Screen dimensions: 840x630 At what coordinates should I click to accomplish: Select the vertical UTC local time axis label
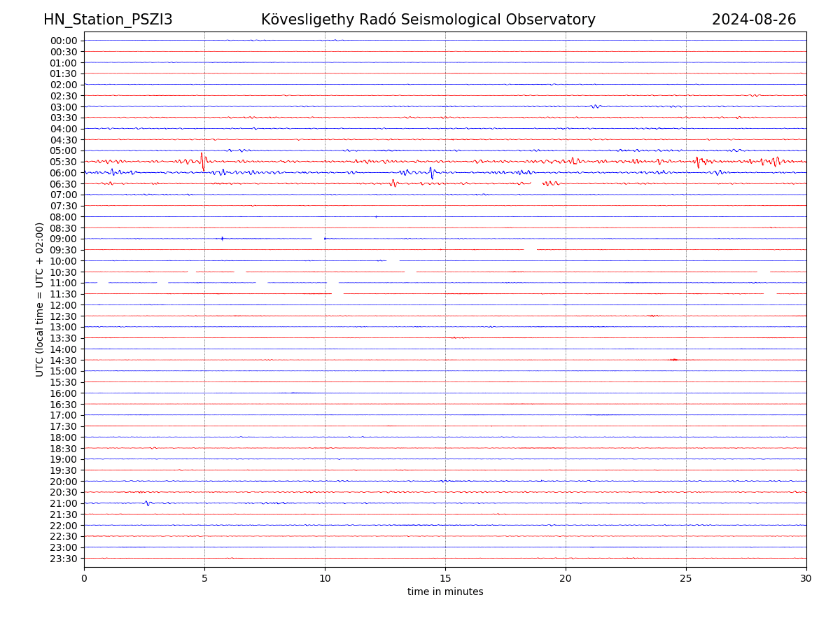(x=40, y=299)
